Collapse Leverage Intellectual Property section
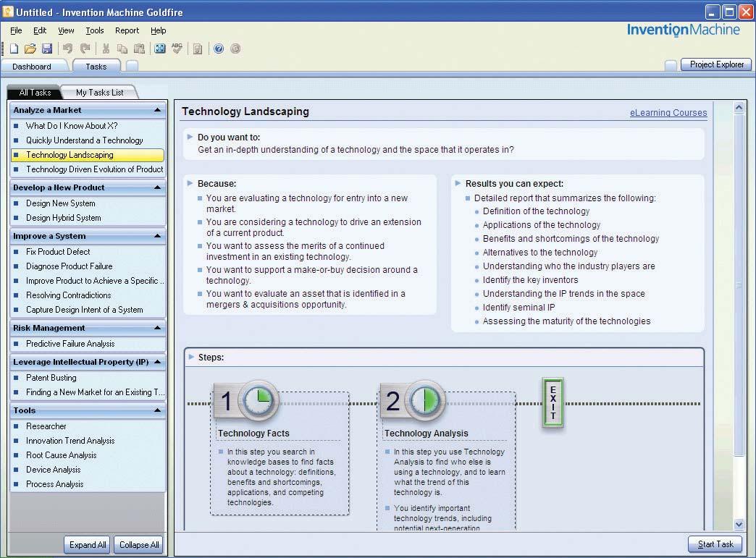 pos(157,362)
